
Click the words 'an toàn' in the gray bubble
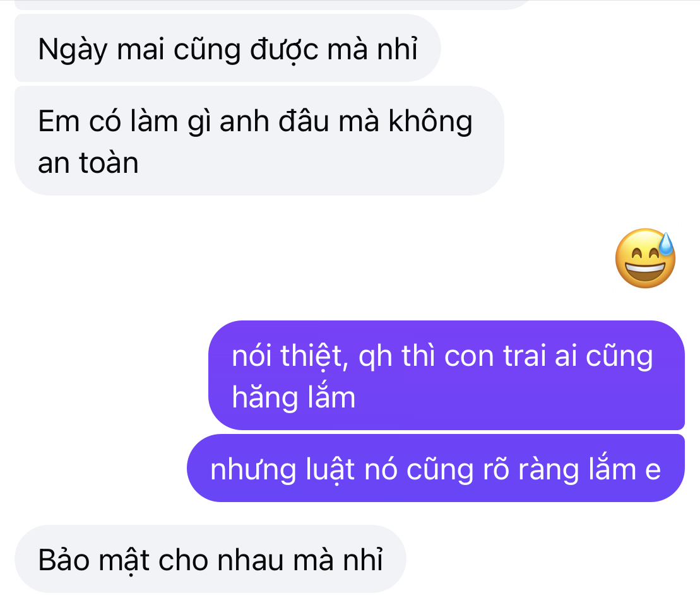pos(88,163)
